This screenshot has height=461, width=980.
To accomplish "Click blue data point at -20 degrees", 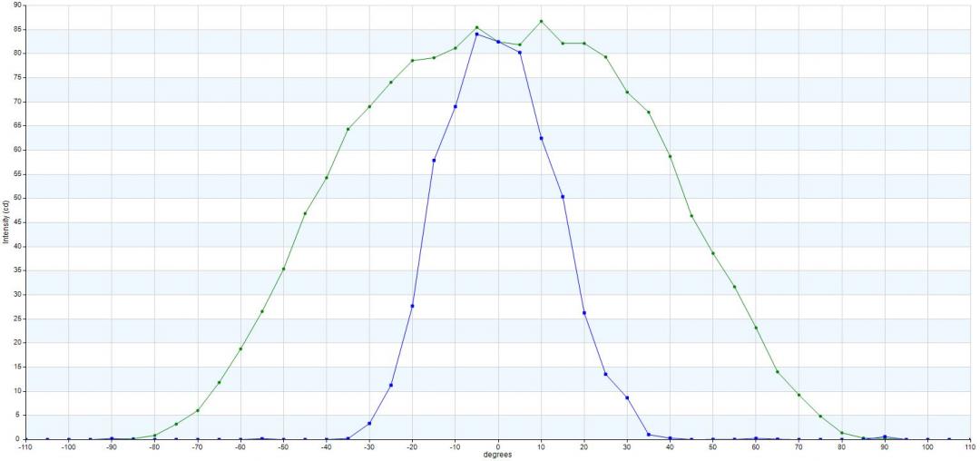I will coord(412,306).
